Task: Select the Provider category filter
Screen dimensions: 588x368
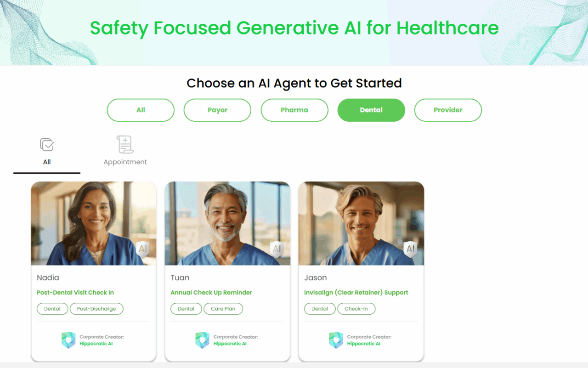Action: [448, 110]
